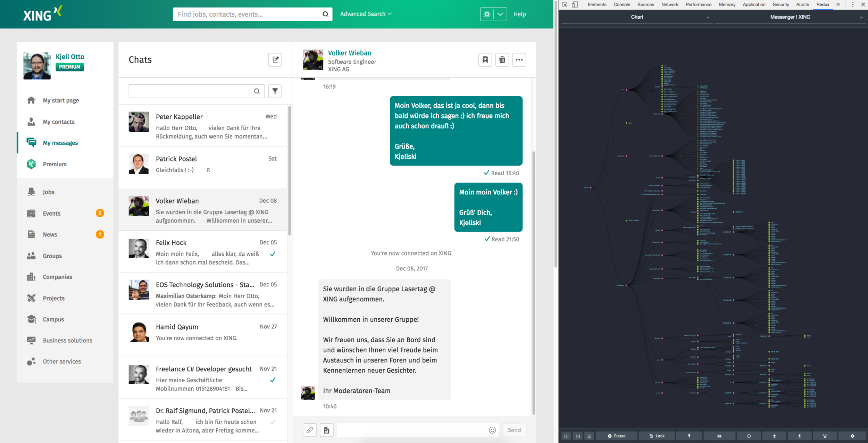The image size is (868, 443).
Task: Switch to the Network DevTools tab
Action: [669, 5]
